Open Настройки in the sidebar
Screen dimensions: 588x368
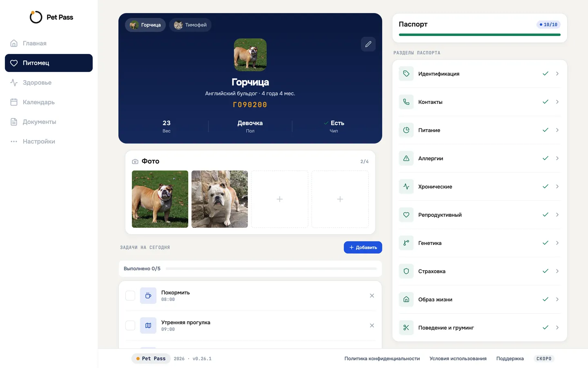pyautogui.click(x=49, y=141)
